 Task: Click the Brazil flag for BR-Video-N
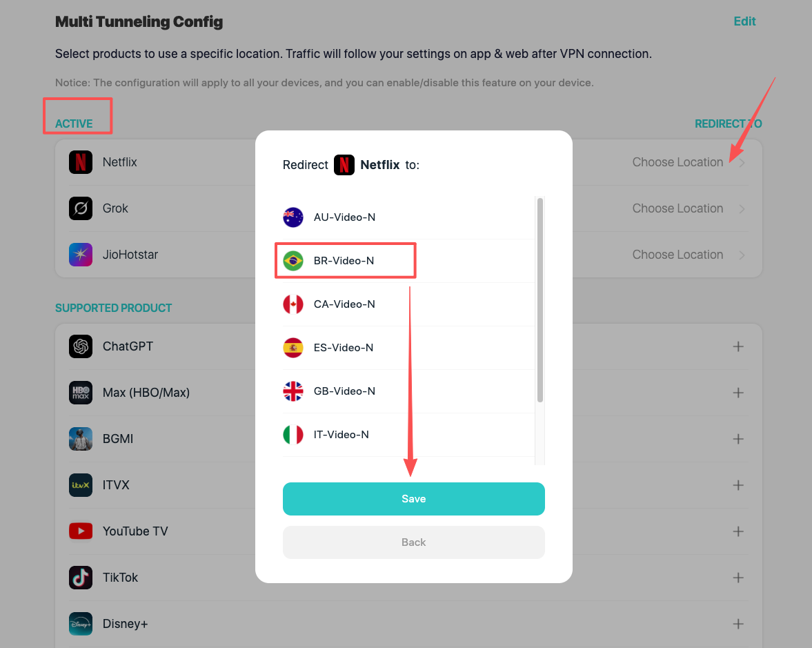(293, 260)
